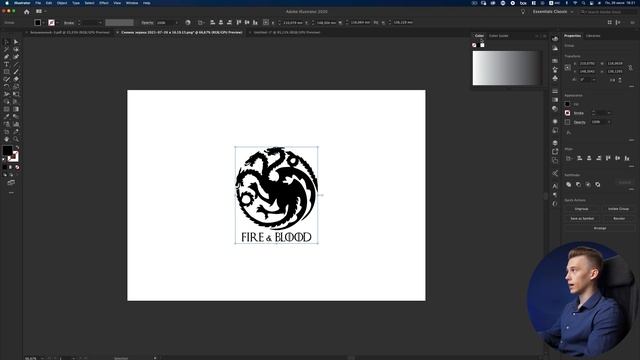Select the Scale tool

tap(16, 87)
